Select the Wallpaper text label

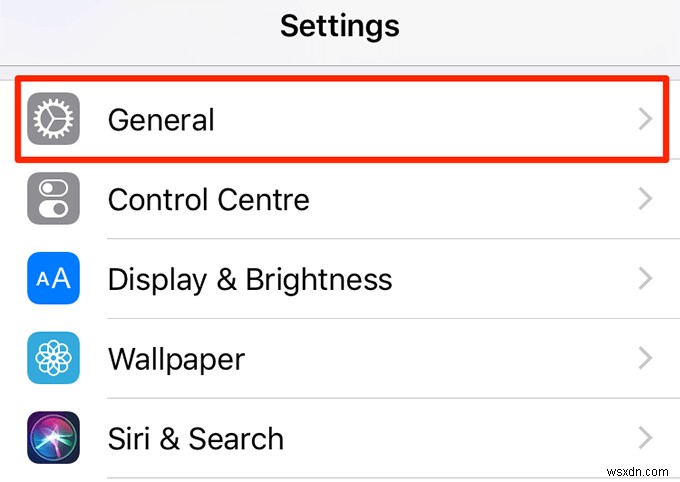click(176, 358)
